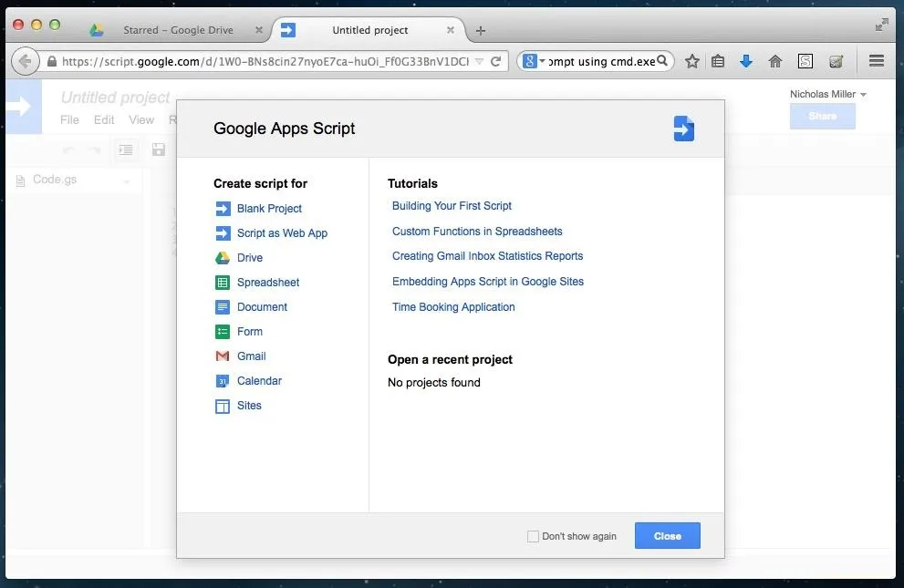Select the Untitled project browser tab
This screenshot has width=904, height=588.
coord(369,30)
